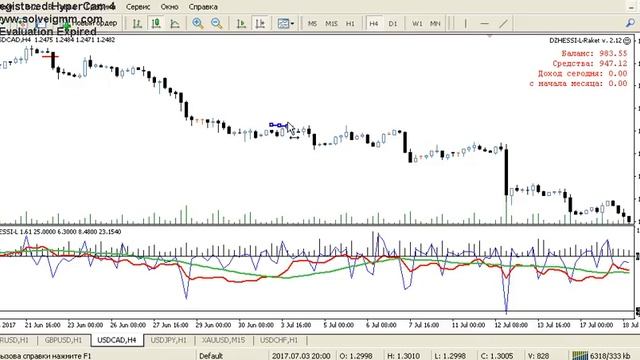Toggle chart auto scroll

click(x=241, y=23)
